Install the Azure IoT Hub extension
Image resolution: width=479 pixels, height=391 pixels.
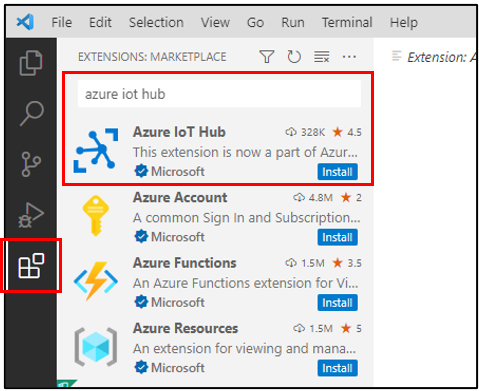point(337,172)
